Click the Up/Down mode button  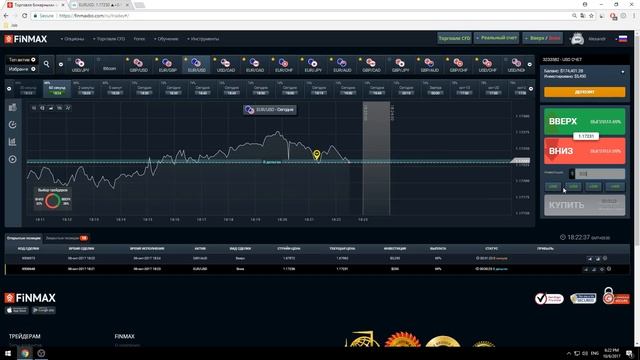(542, 38)
